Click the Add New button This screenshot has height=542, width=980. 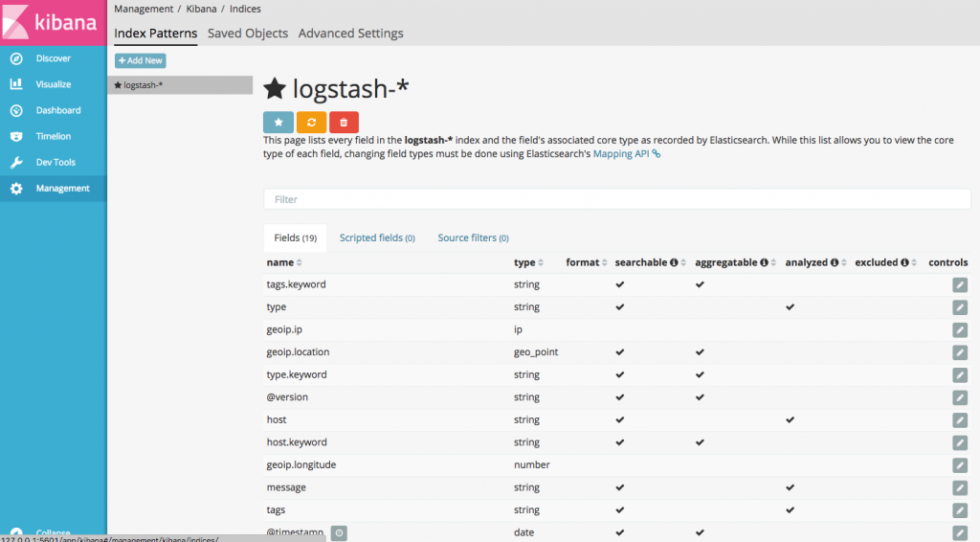click(140, 60)
